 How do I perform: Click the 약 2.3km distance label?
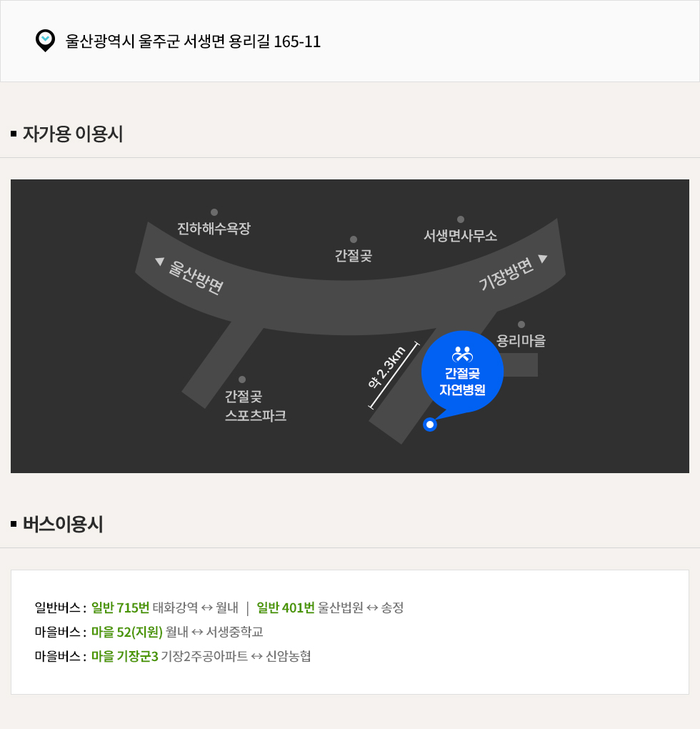[386, 367]
